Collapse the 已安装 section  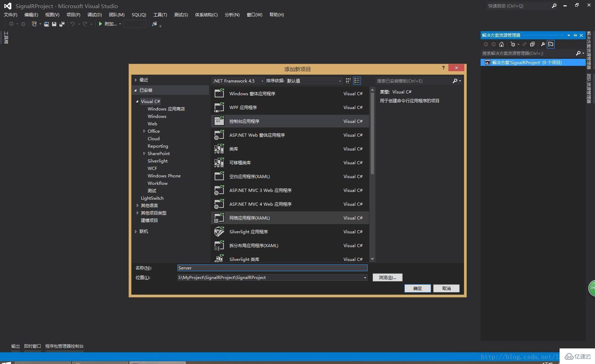point(135,90)
